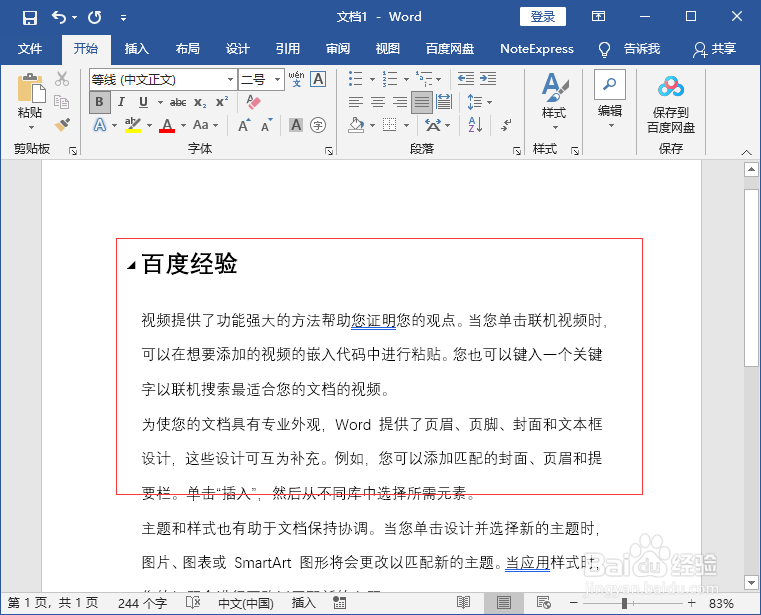
Task: Open the Styles gallery button
Action: coord(554,101)
